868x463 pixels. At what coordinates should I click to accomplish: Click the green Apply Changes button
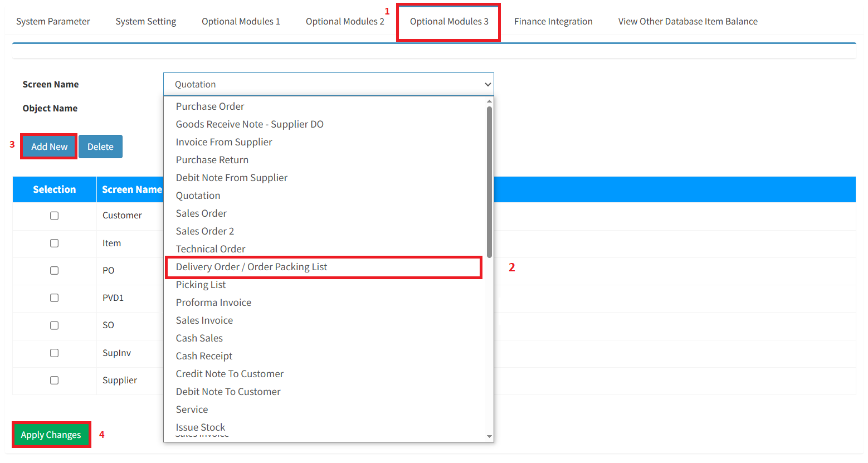[x=51, y=435]
